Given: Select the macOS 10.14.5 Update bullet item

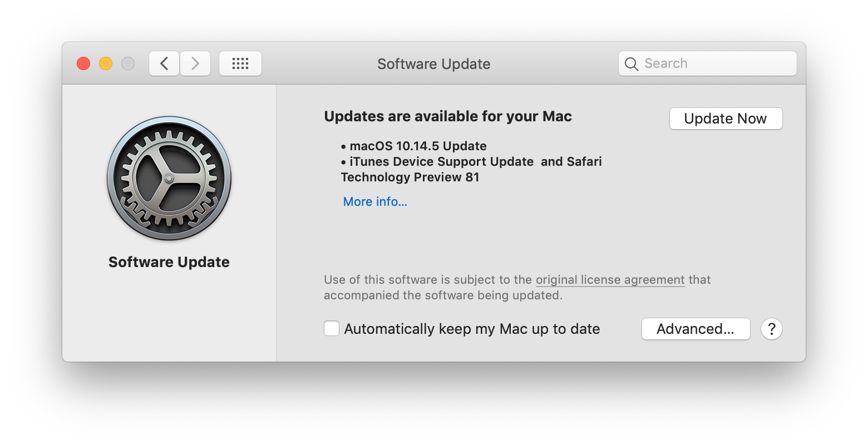Looking at the screenshot, I should click(x=417, y=146).
